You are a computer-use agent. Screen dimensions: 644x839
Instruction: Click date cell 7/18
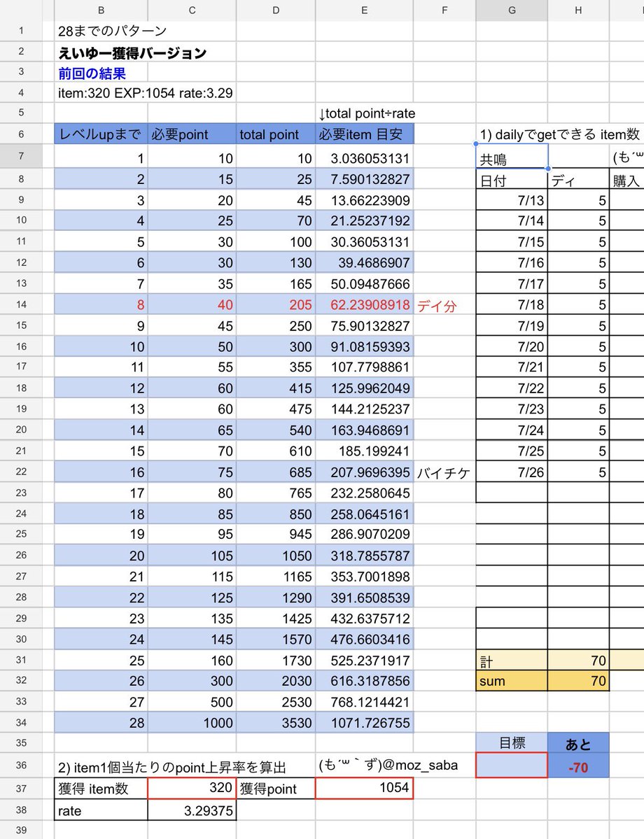[512, 304]
